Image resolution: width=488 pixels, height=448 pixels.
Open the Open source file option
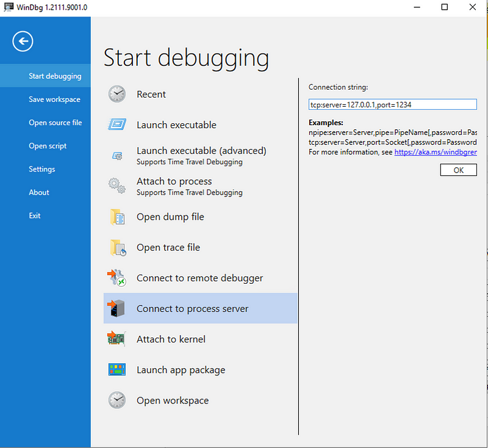(45, 123)
